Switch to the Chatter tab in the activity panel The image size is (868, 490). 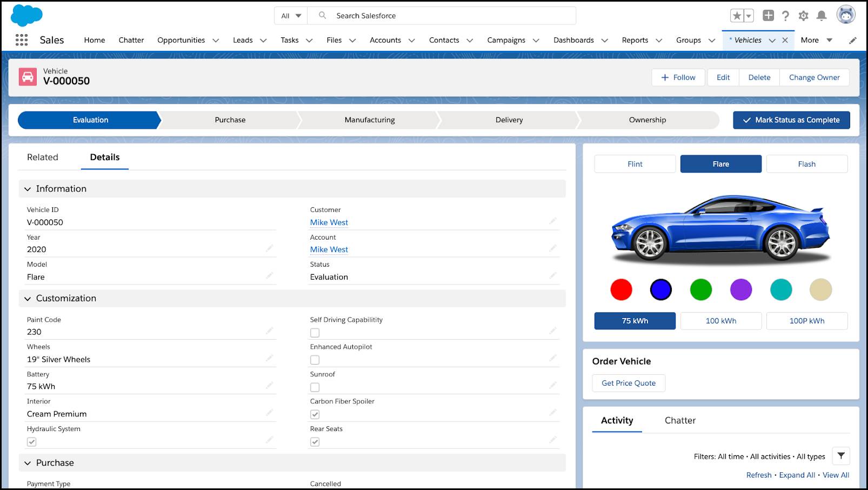pos(680,420)
